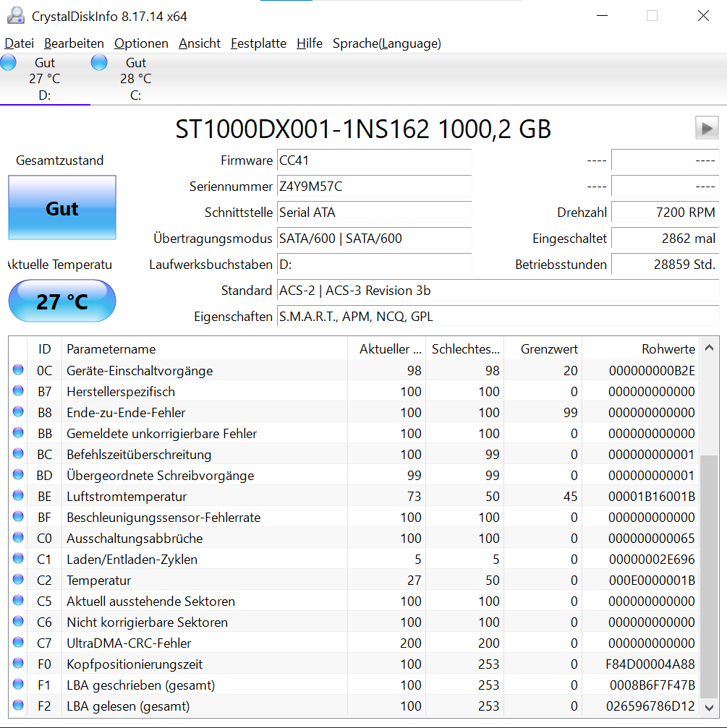Viewport: 727px width, 728px height.
Task: Sort table by Parametername column header
Action: [x=205, y=348]
